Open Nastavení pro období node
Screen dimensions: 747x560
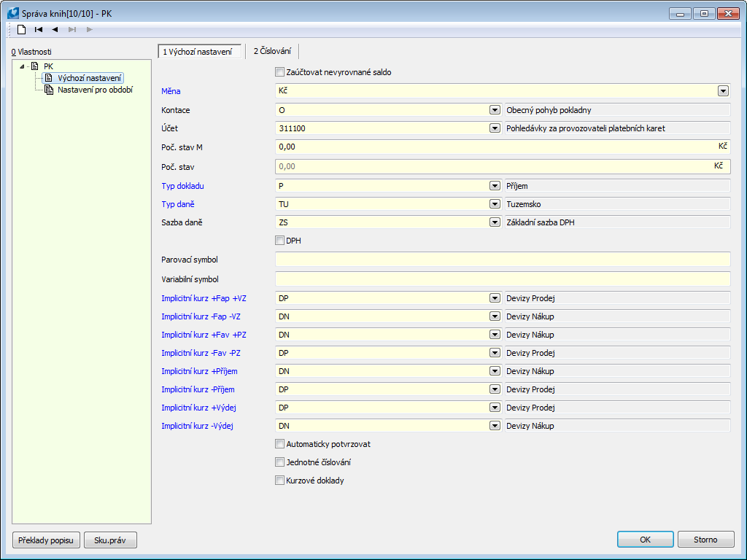[95, 90]
